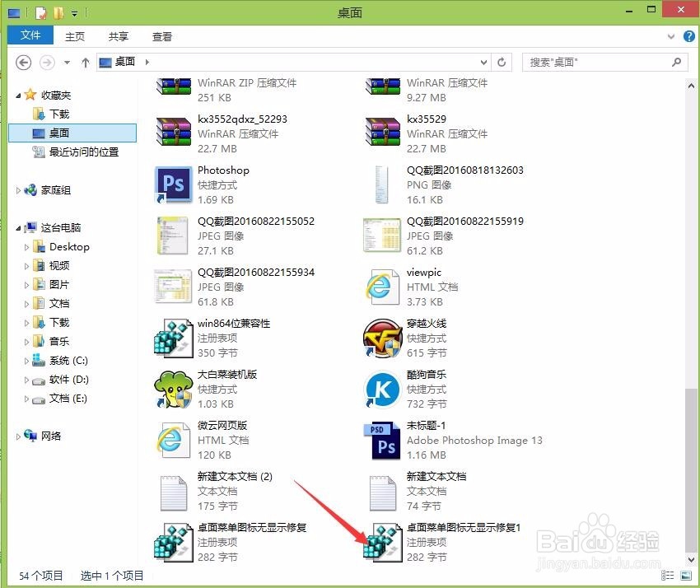Select the 文档 (E:) drive

click(68, 399)
